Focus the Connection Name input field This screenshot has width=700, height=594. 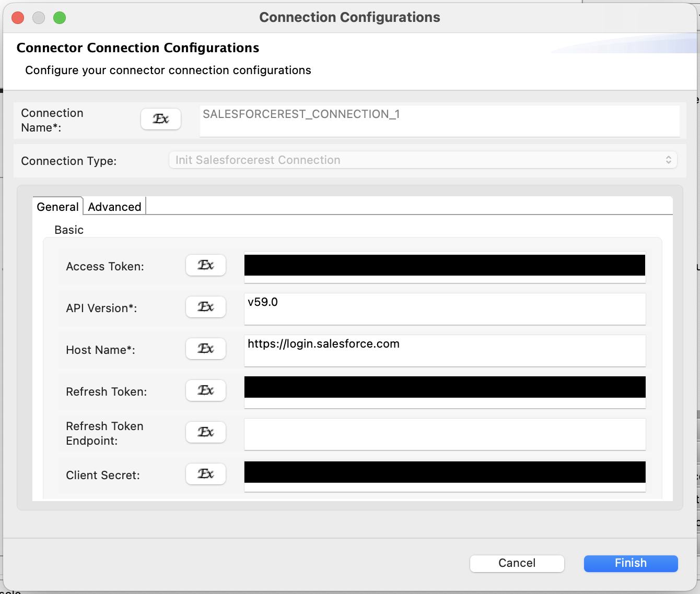tap(439, 121)
